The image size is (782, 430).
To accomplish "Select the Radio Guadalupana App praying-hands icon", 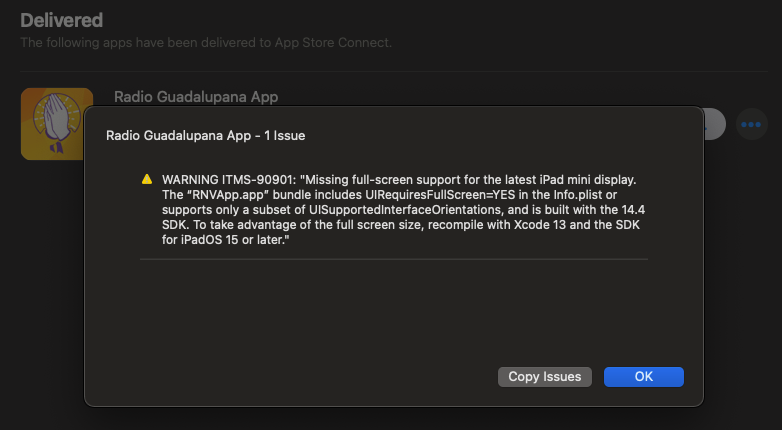I will pos(57,124).
